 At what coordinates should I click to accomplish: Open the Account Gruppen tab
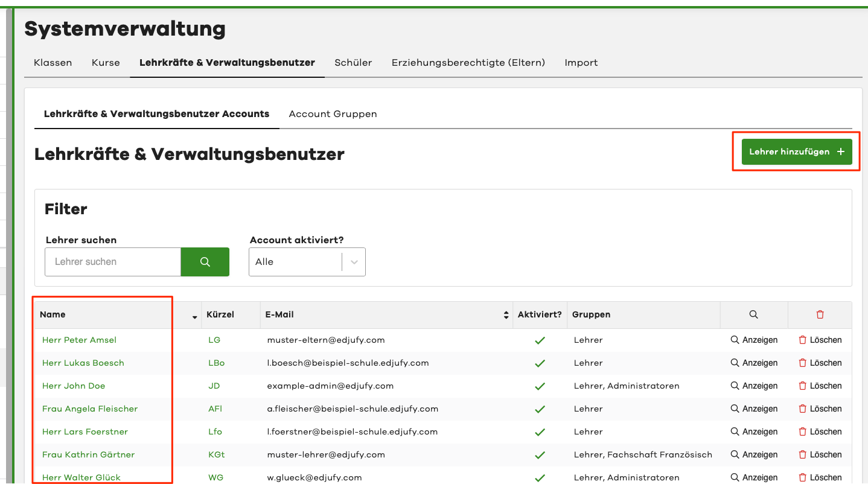[x=333, y=114]
